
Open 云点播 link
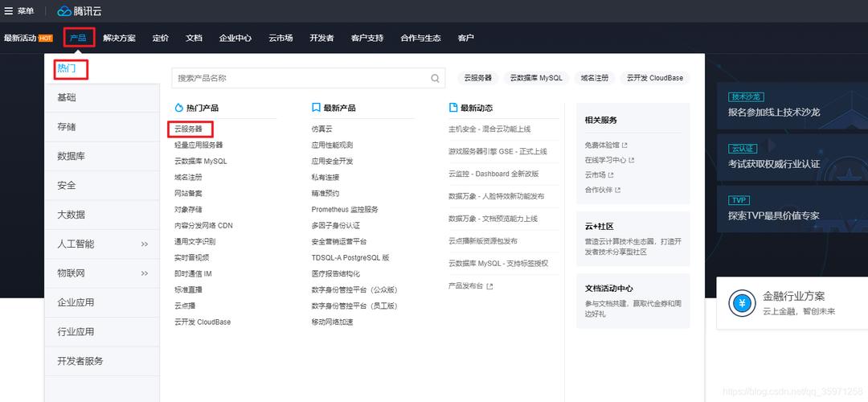click(x=185, y=306)
